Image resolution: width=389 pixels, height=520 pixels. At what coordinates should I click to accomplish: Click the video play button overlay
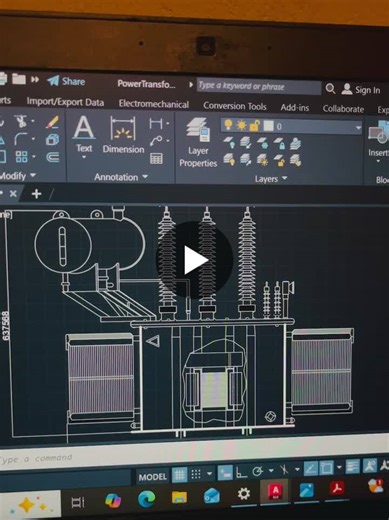194,260
